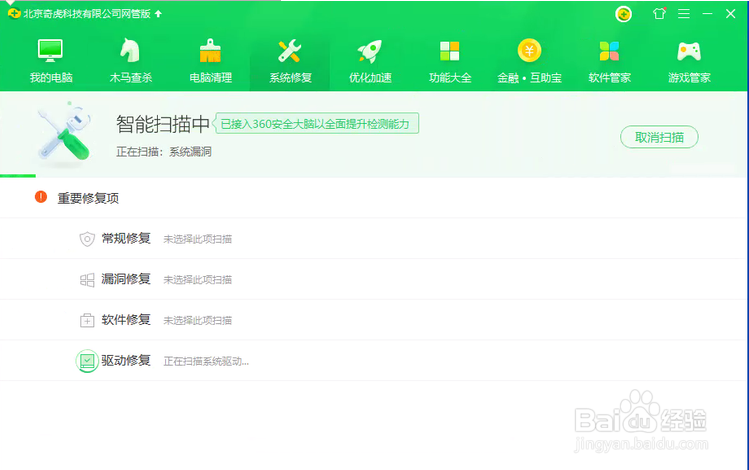
Task: Open the 我的电脑 monitor icon
Action: tap(51, 51)
